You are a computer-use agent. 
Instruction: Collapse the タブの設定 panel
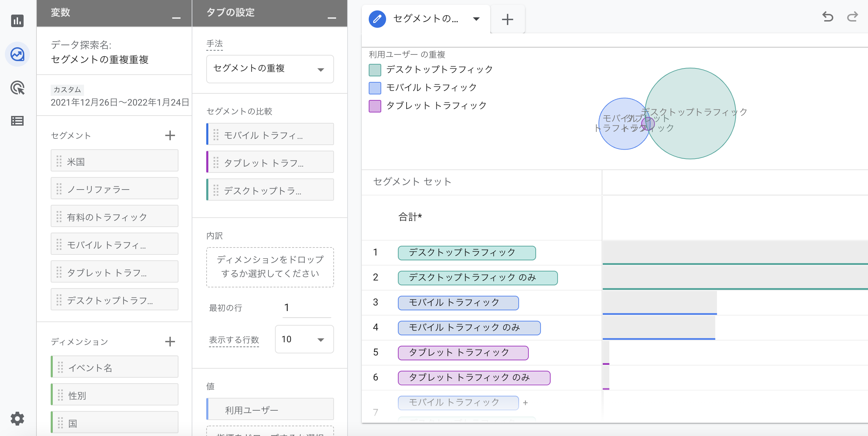click(332, 18)
